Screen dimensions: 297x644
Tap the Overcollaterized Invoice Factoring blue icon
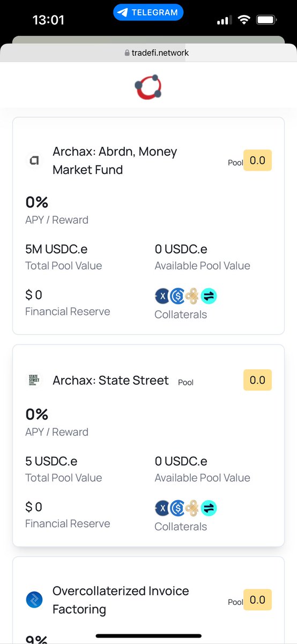pyautogui.click(x=34, y=600)
